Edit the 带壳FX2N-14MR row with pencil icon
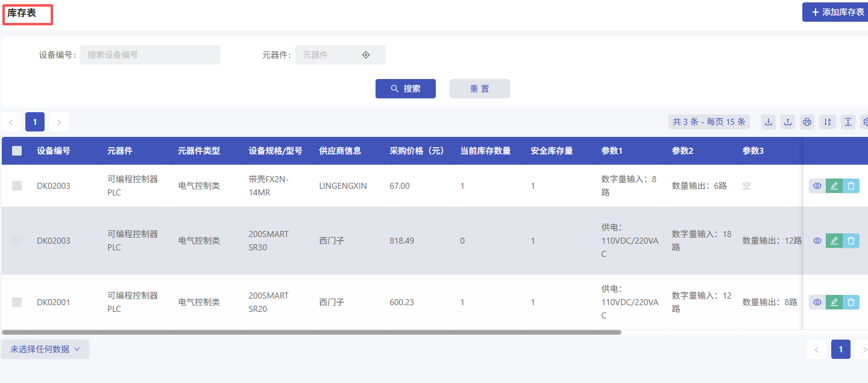This screenshot has width=868, height=383. (x=834, y=186)
